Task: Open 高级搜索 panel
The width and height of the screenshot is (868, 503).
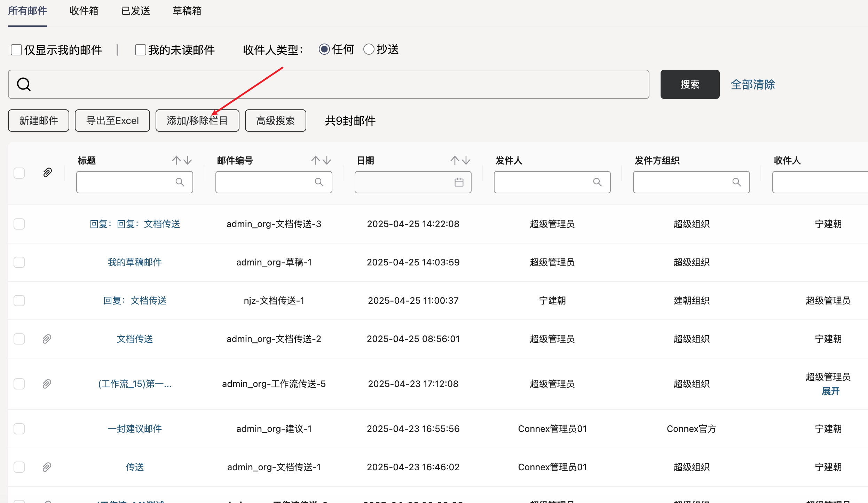Action: (275, 121)
